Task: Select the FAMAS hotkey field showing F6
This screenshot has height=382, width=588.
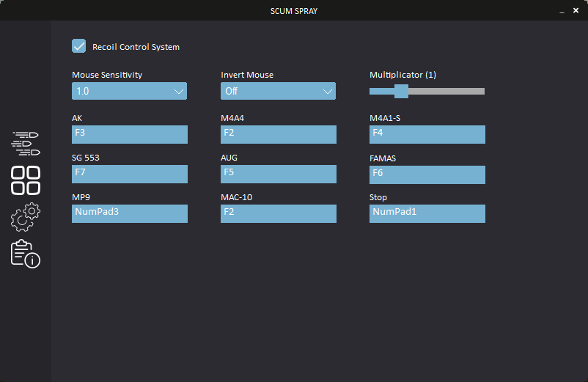Action: (427, 175)
